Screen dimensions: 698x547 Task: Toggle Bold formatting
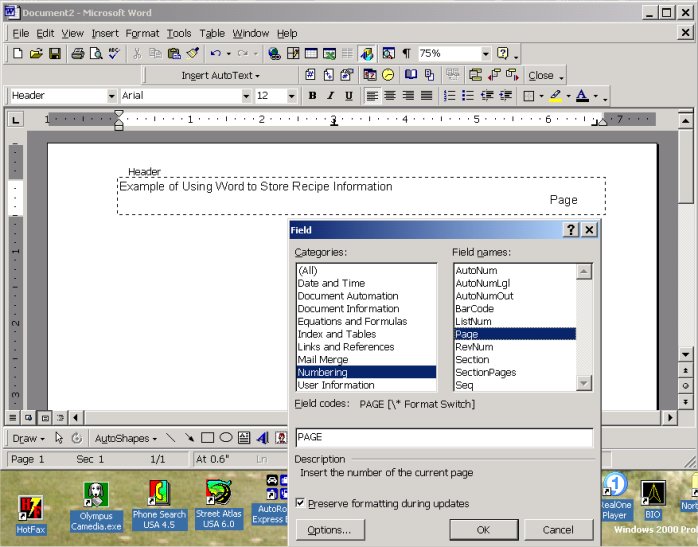pos(312,96)
